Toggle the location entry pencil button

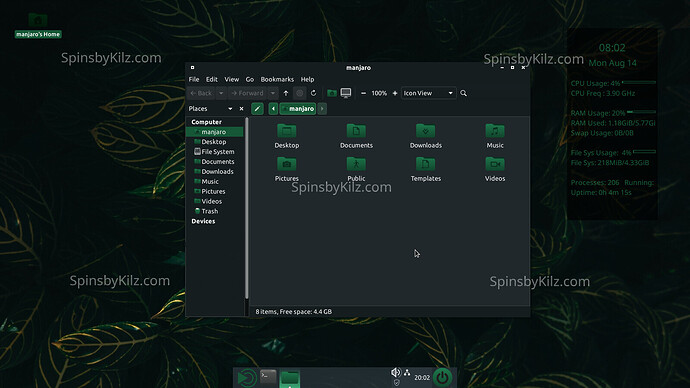pos(257,109)
